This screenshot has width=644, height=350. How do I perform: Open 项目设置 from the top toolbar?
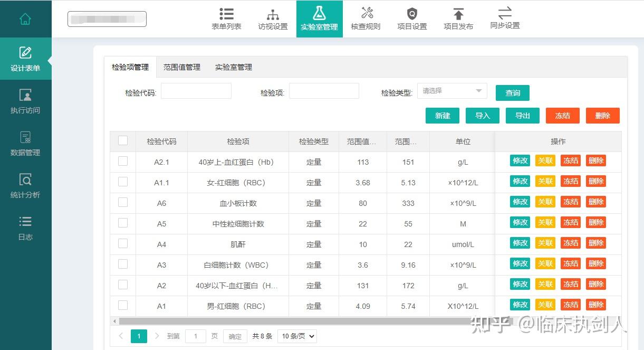coord(412,18)
